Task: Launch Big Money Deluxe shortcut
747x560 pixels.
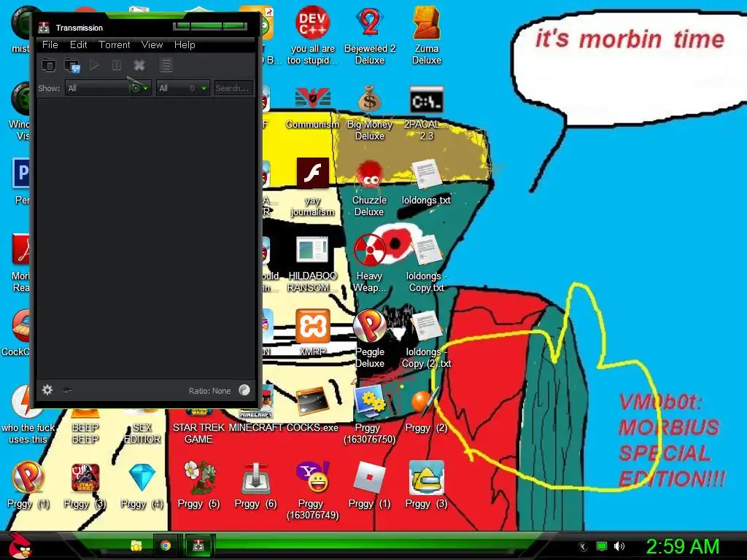Action: tap(370, 113)
